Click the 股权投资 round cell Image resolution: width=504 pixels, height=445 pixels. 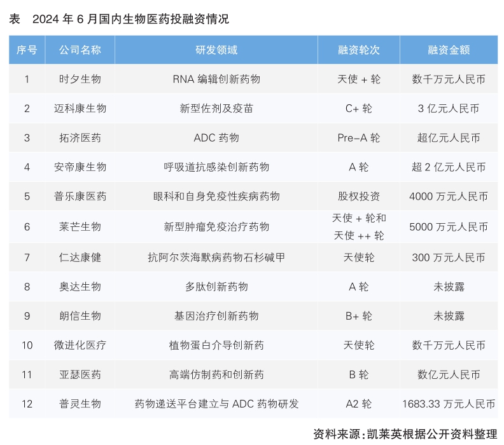point(358,196)
